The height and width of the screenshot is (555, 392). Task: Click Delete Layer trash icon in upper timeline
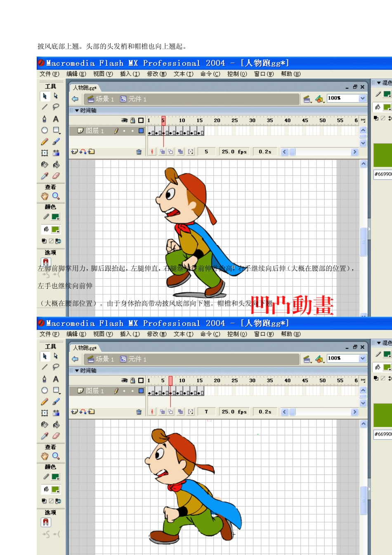click(139, 152)
